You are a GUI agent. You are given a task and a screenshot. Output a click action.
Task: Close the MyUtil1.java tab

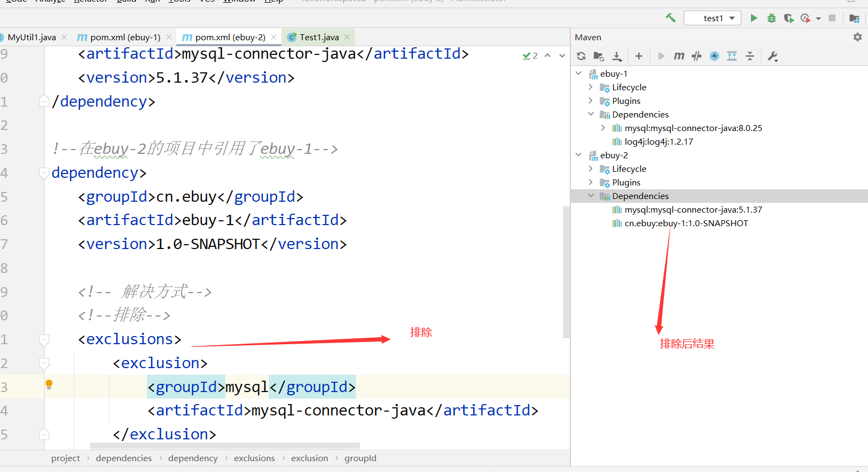[x=64, y=37]
